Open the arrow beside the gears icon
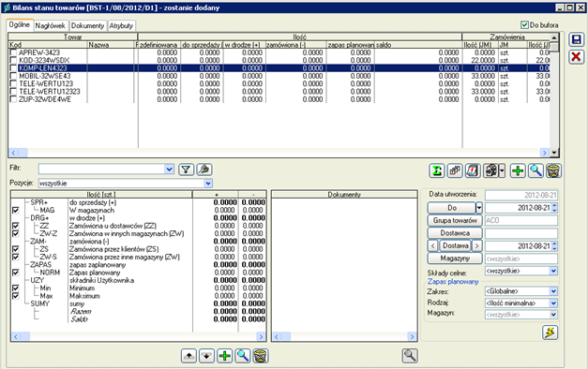This screenshot has width=588, height=369. [x=502, y=170]
